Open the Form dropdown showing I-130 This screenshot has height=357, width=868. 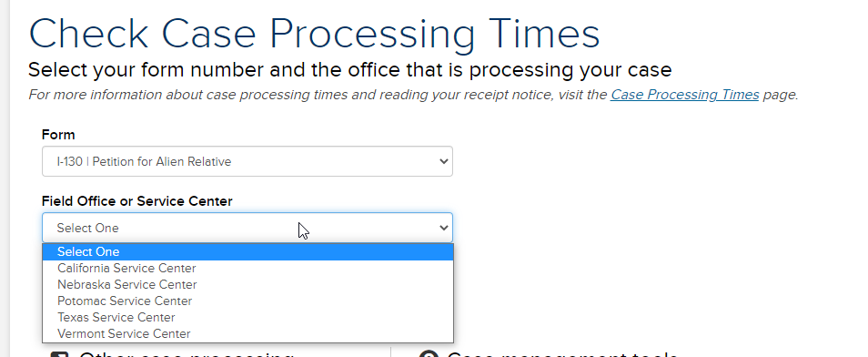click(247, 161)
